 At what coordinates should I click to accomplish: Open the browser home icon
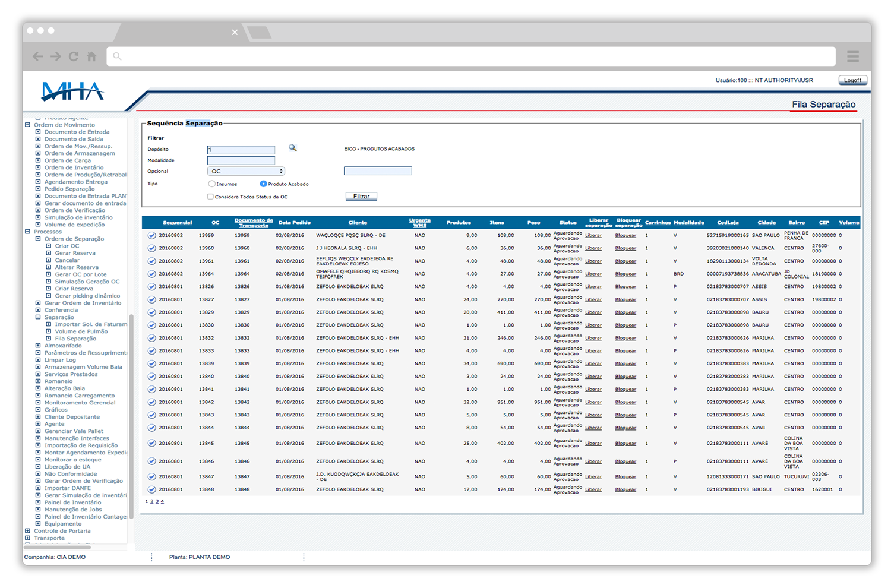point(91,56)
